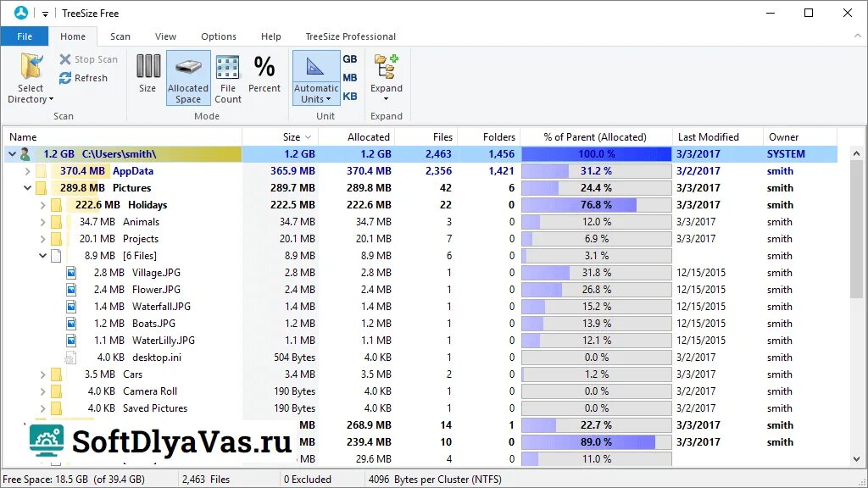Image resolution: width=868 pixels, height=488 pixels.
Task: Collapse the [6 Files] group
Action: 42,256
